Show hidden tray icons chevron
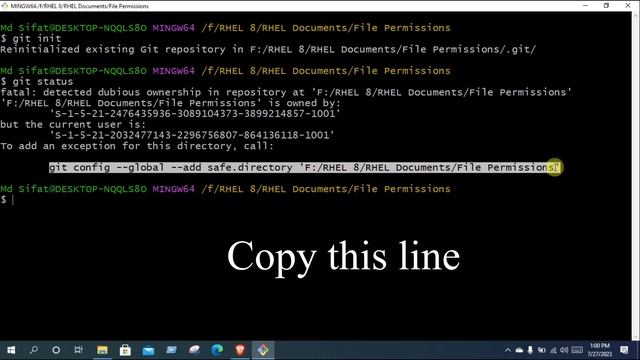This screenshot has width=640, height=360. (508, 350)
